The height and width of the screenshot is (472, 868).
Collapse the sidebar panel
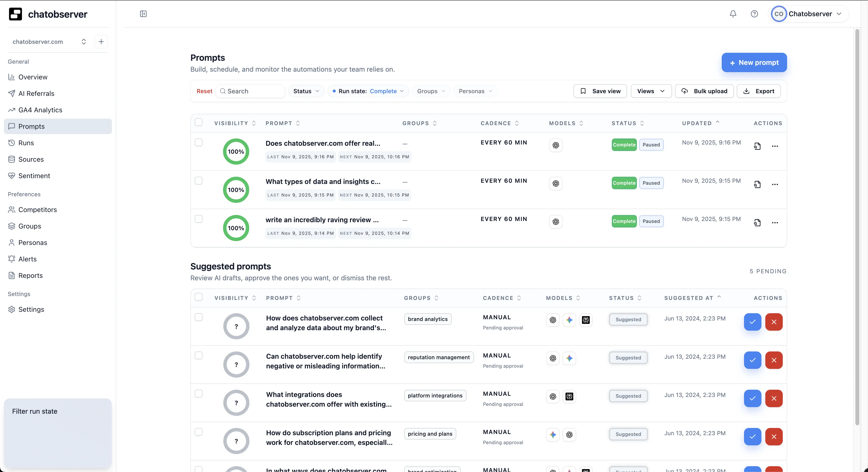point(144,14)
